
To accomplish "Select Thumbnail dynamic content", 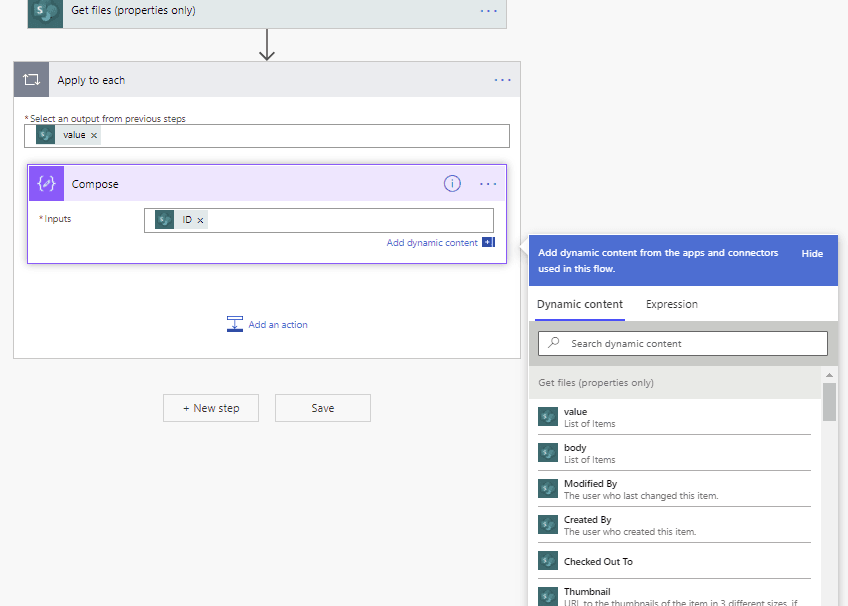I will (674, 595).
